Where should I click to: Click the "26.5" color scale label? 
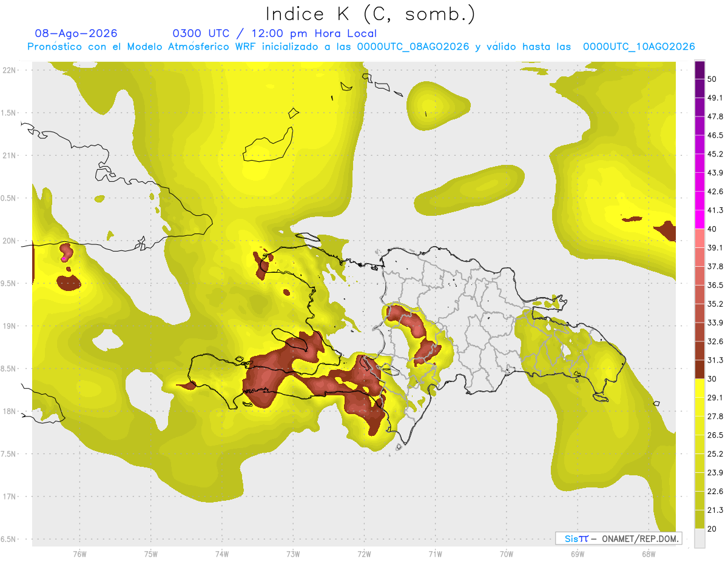coord(715,435)
